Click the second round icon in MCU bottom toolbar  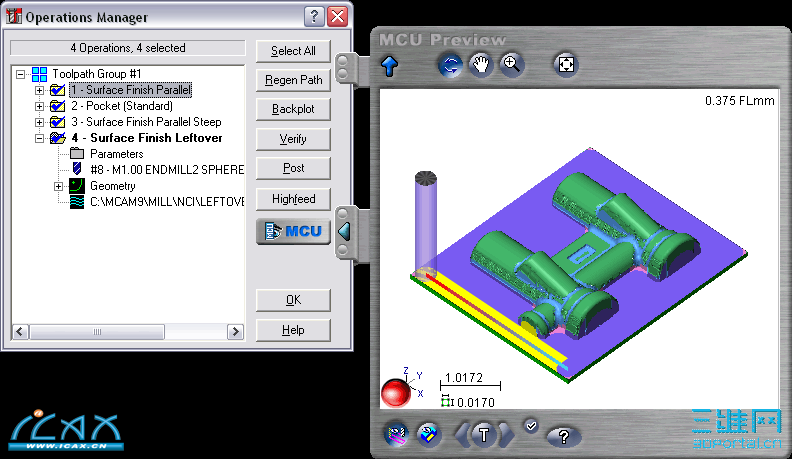click(x=428, y=434)
